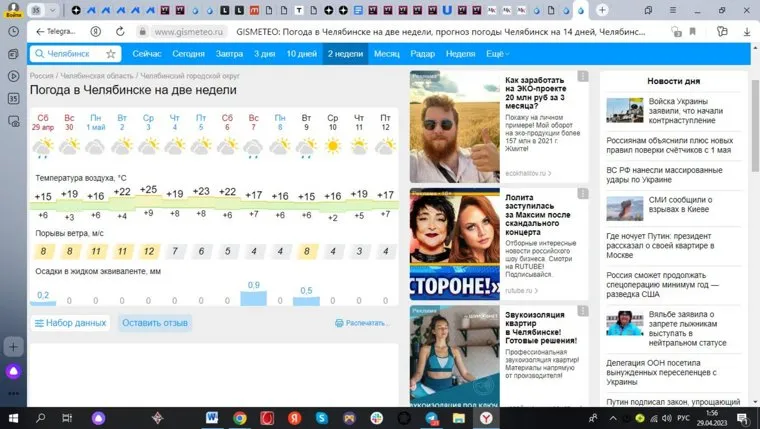Open the options menu on the ЭКО-проект ad
The height and width of the screenshot is (429, 760).
click(583, 77)
